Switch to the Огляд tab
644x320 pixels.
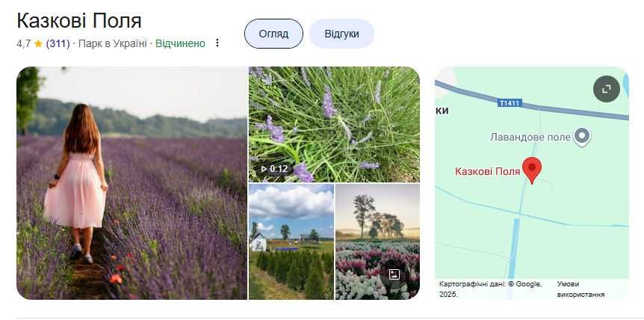273,34
